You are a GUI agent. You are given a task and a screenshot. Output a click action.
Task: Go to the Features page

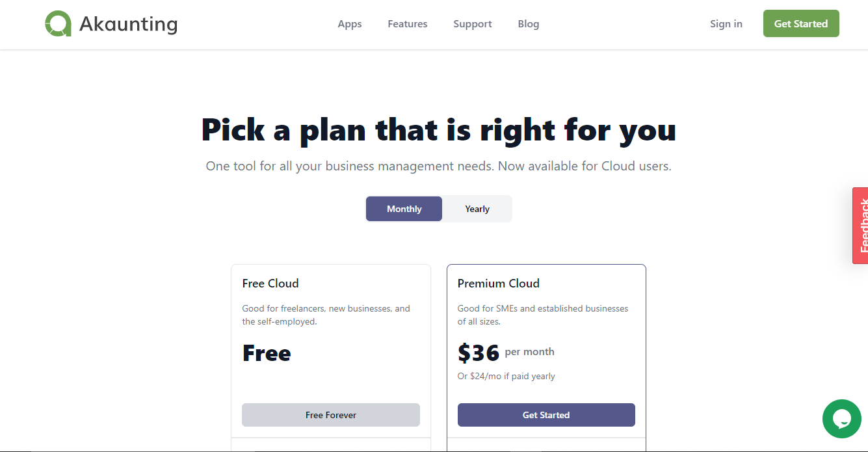tap(407, 24)
